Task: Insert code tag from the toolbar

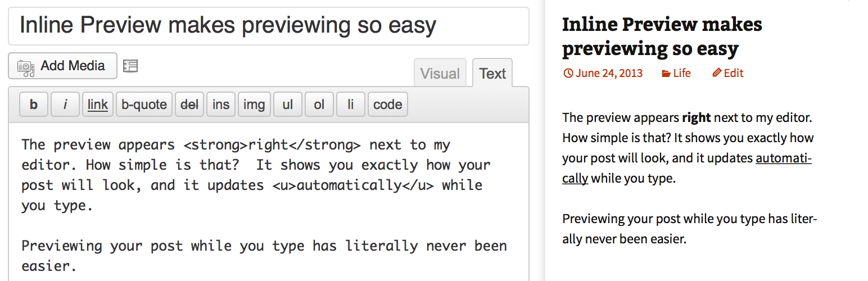Action: click(x=388, y=105)
